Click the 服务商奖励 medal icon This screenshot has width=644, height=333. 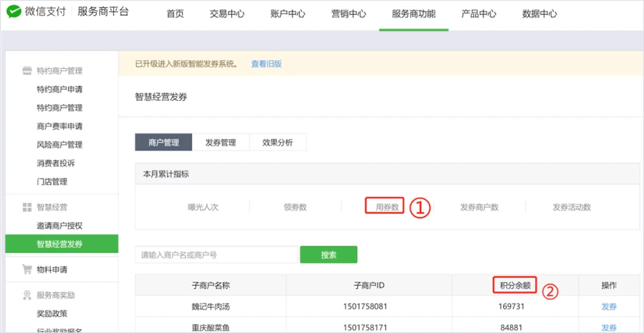click(27, 296)
